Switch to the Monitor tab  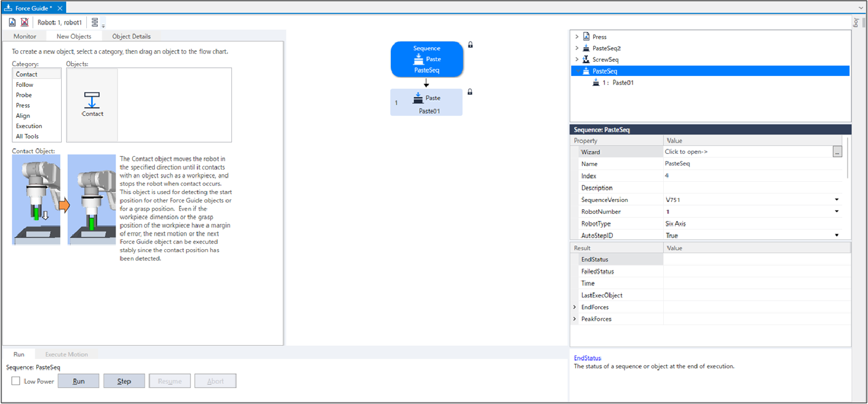tap(25, 36)
